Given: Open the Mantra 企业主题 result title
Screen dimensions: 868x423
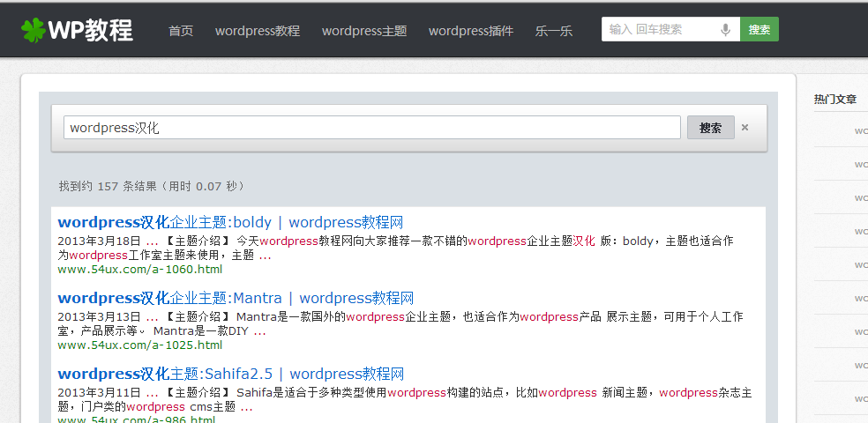Looking at the screenshot, I should [x=236, y=298].
